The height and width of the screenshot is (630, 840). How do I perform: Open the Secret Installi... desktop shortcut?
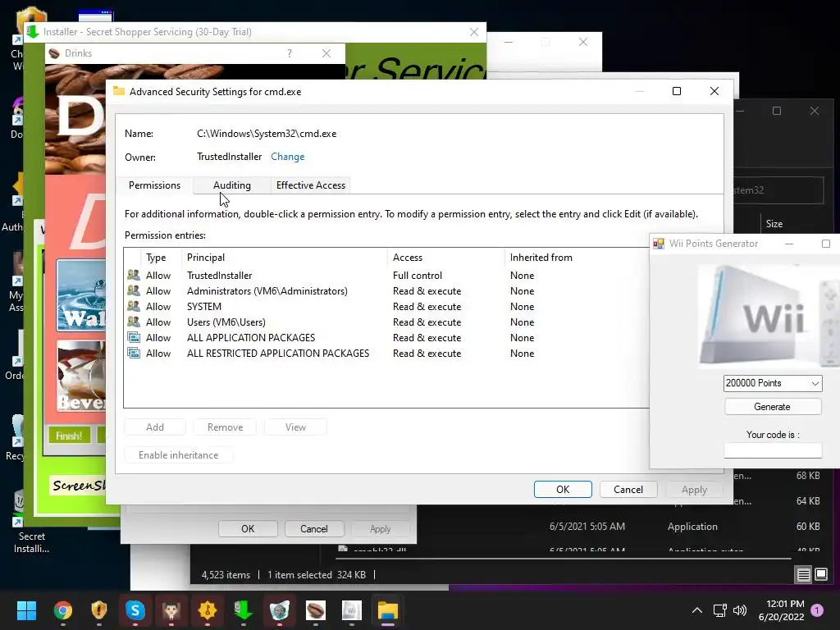tap(31, 521)
